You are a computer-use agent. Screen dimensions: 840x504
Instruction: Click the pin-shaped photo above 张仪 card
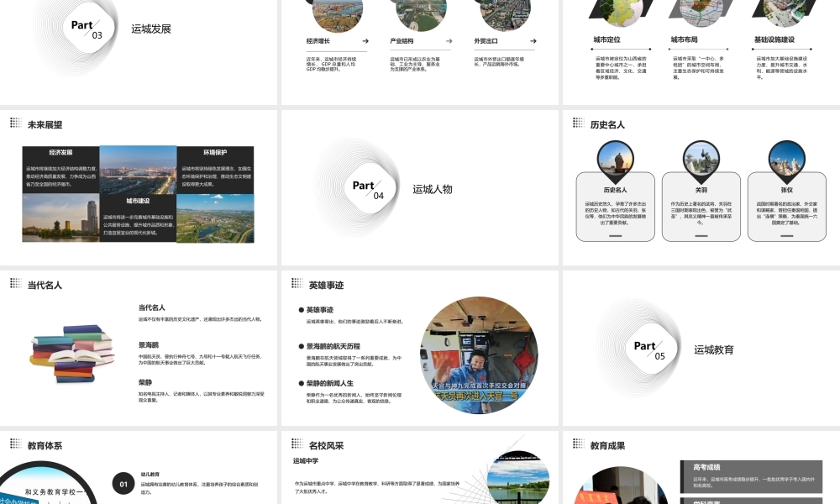tap(786, 162)
